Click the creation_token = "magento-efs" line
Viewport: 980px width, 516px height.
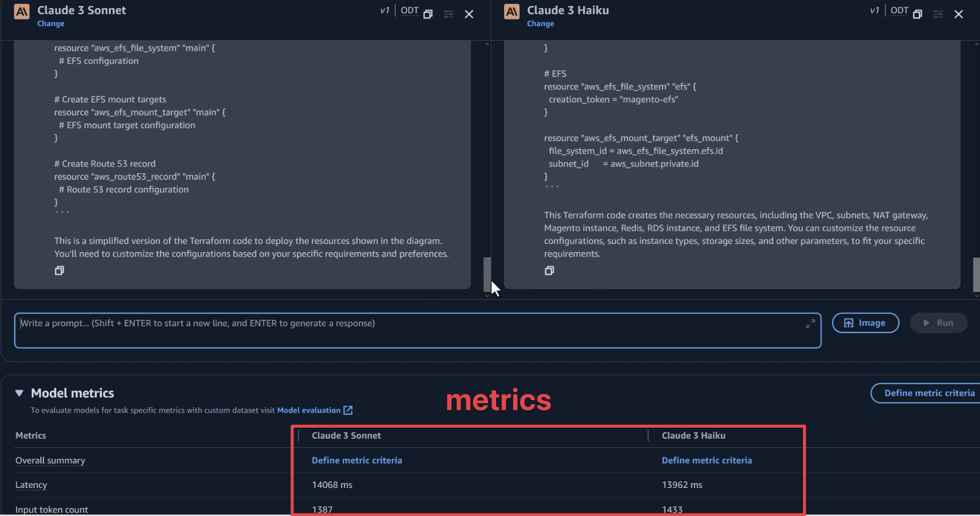pos(613,99)
